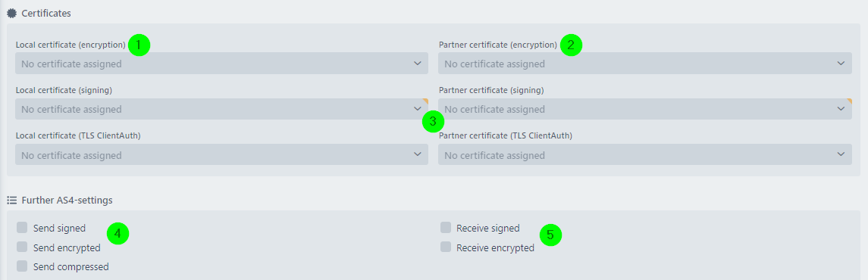Open the Local certificate (encryption) dropdown
Viewport: 868px width, 280px height.
pyautogui.click(x=221, y=64)
